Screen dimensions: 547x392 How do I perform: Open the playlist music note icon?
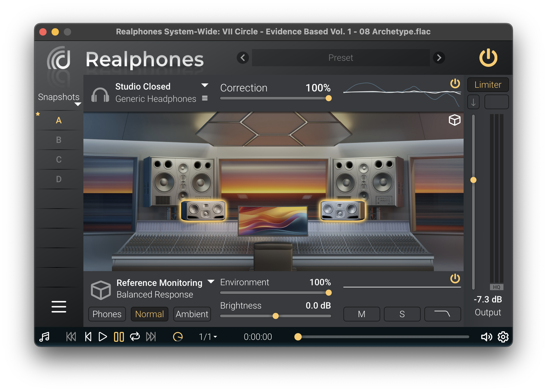point(44,336)
